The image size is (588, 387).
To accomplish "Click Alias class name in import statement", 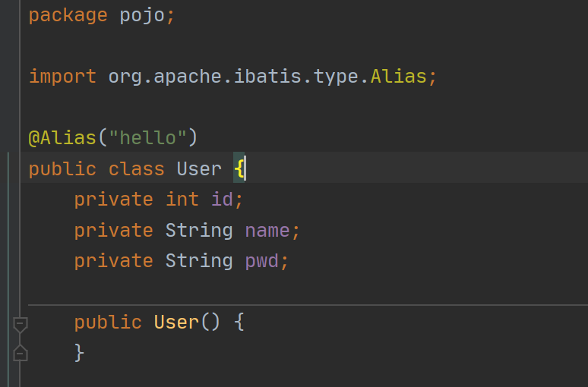I will [x=398, y=77].
